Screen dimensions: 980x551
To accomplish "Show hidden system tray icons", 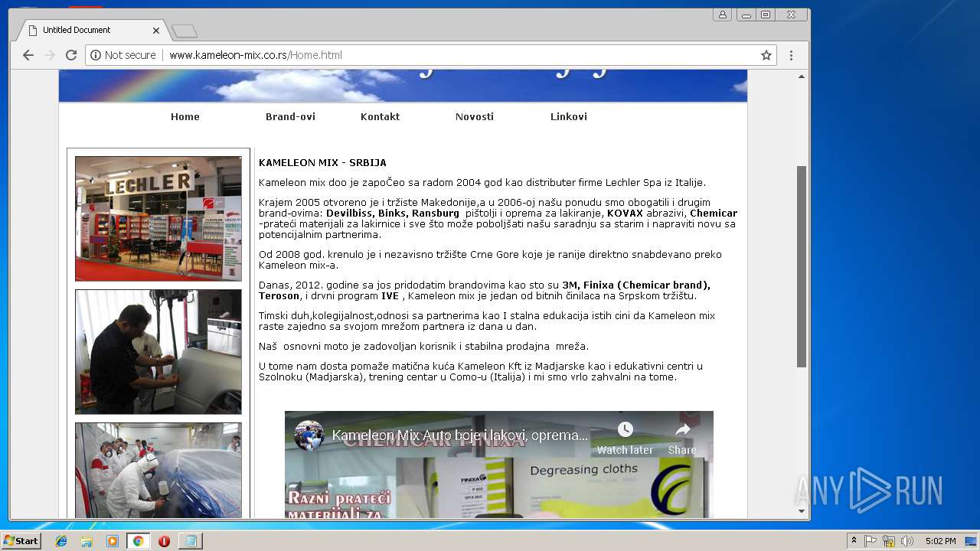I will tap(854, 541).
